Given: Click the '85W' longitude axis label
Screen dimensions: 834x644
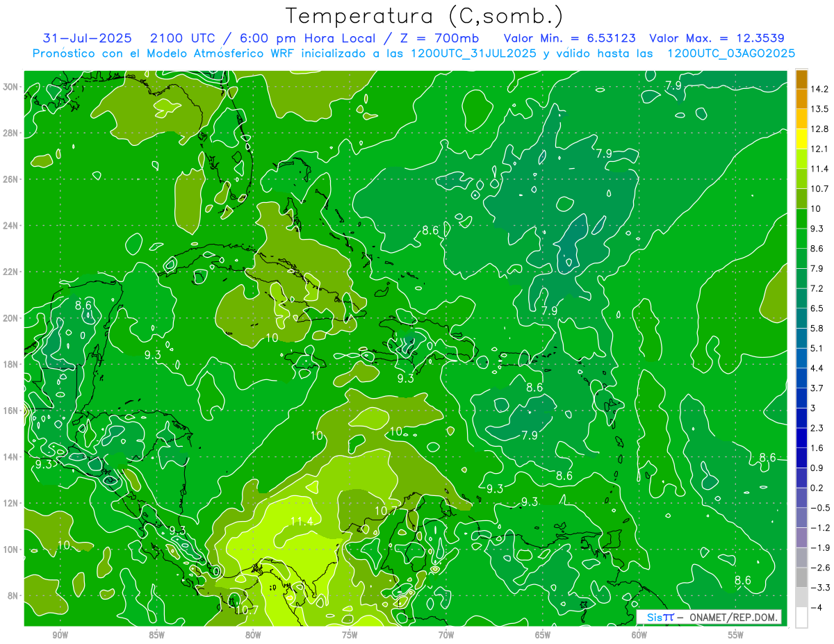Looking at the screenshot, I should click(156, 635).
